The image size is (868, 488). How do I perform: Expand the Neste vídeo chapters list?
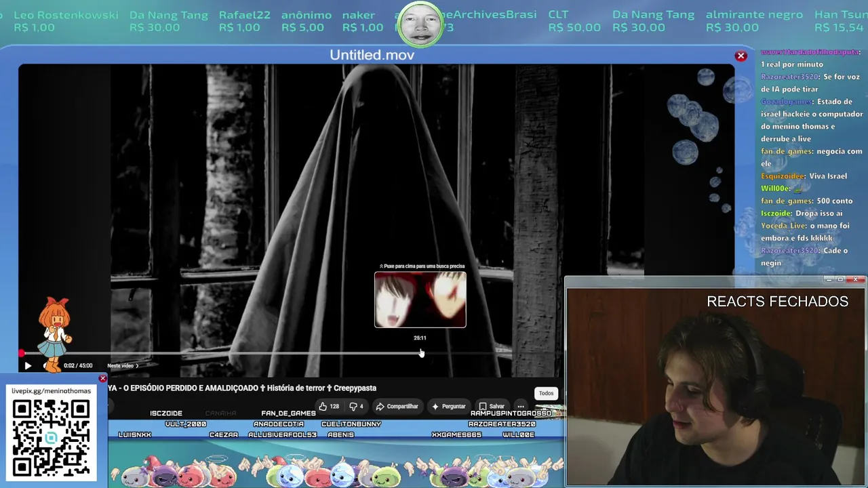(x=123, y=366)
